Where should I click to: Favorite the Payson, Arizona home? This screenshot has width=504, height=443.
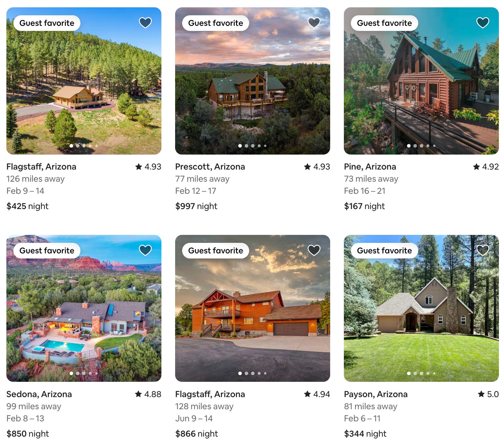click(483, 250)
